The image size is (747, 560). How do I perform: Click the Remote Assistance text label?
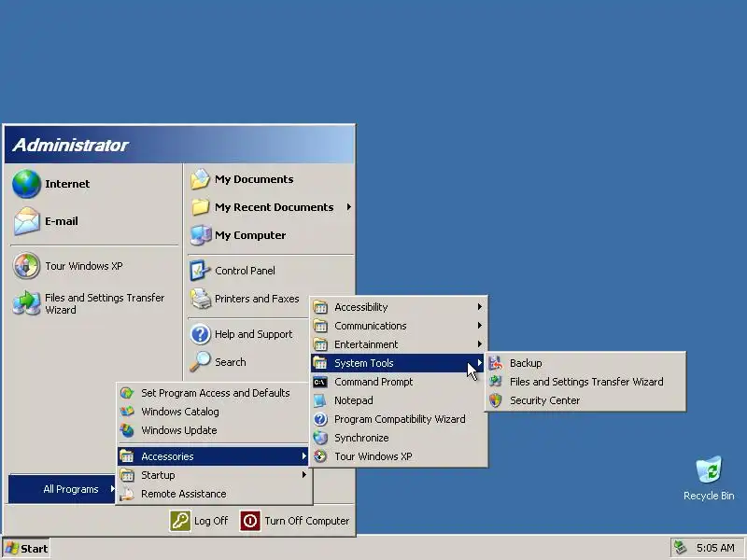click(183, 494)
